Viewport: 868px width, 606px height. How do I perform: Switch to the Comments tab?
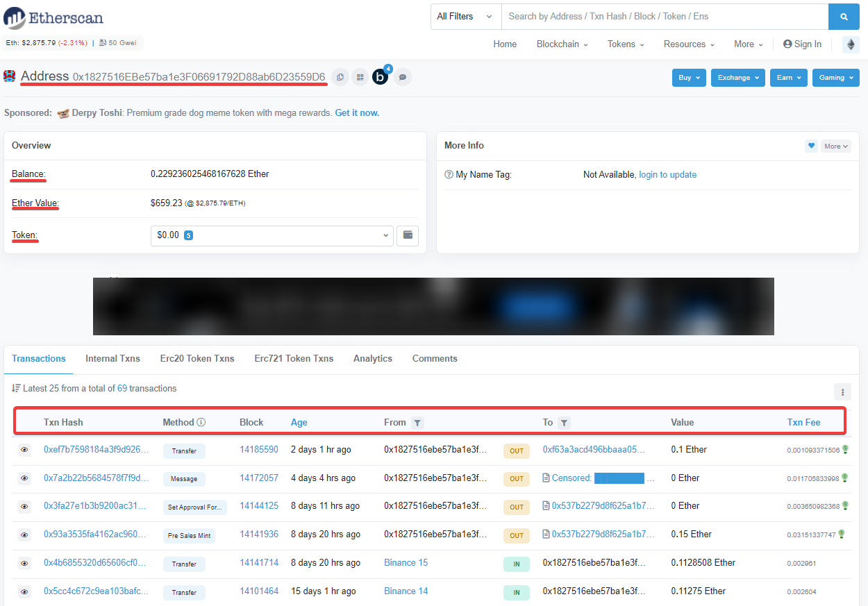coord(435,359)
